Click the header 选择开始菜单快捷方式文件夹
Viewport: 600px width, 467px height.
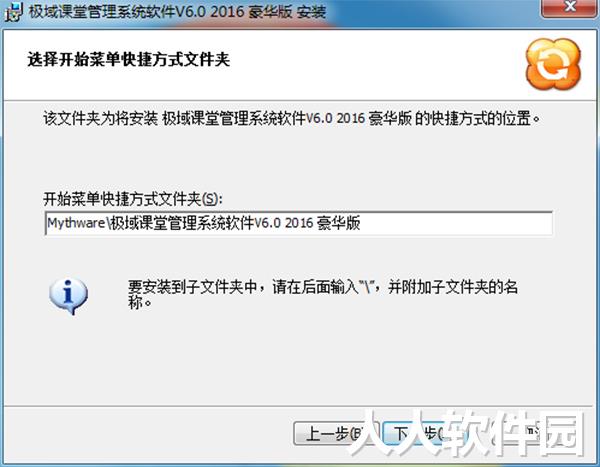point(129,60)
